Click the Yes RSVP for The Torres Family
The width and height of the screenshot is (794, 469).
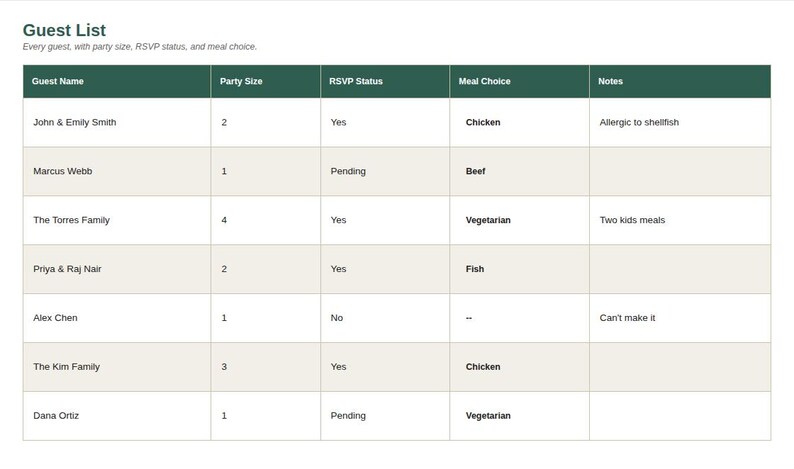click(385, 220)
